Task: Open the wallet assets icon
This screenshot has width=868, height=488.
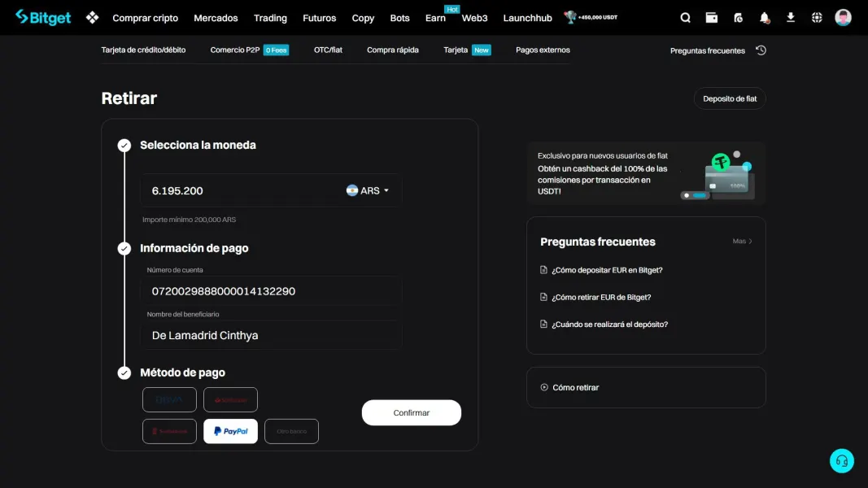Action: (x=712, y=18)
